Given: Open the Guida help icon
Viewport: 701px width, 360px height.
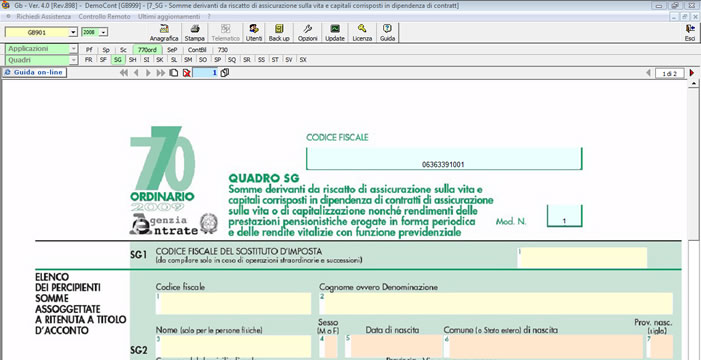Looking at the screenshot, I should [x=387, y=33].
